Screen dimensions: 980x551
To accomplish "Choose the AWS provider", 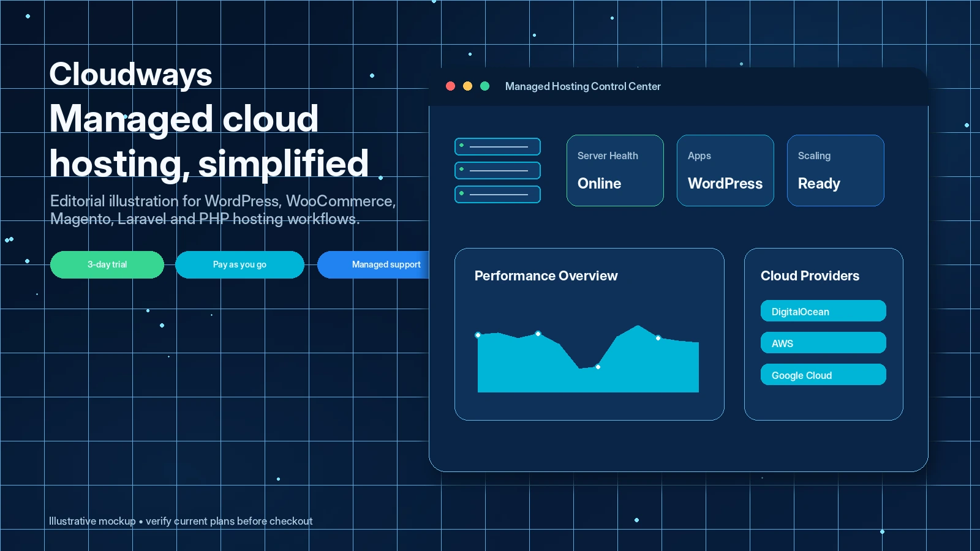I will pos(823,343).
